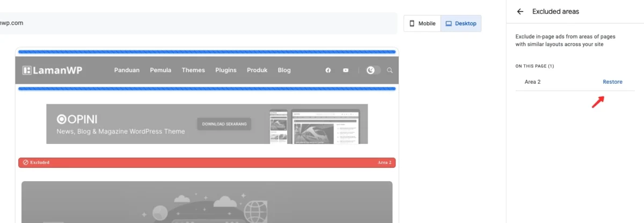Switch preview to Mobile

point(422,24)
